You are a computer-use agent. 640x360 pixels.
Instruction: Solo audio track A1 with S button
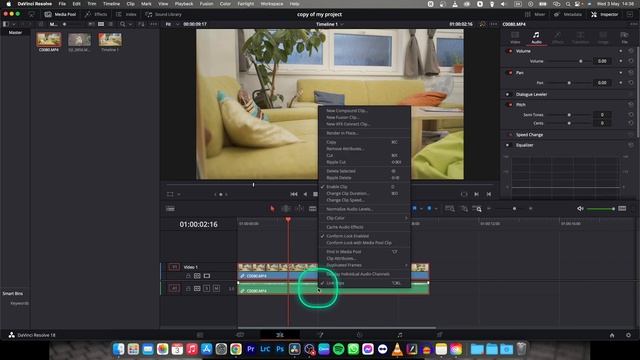[x=207, y=289]
